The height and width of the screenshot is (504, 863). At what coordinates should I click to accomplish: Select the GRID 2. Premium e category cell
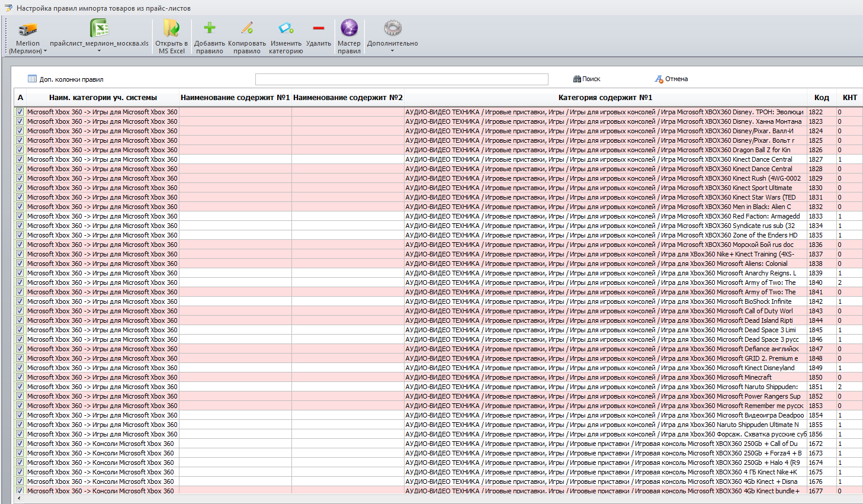605,358
